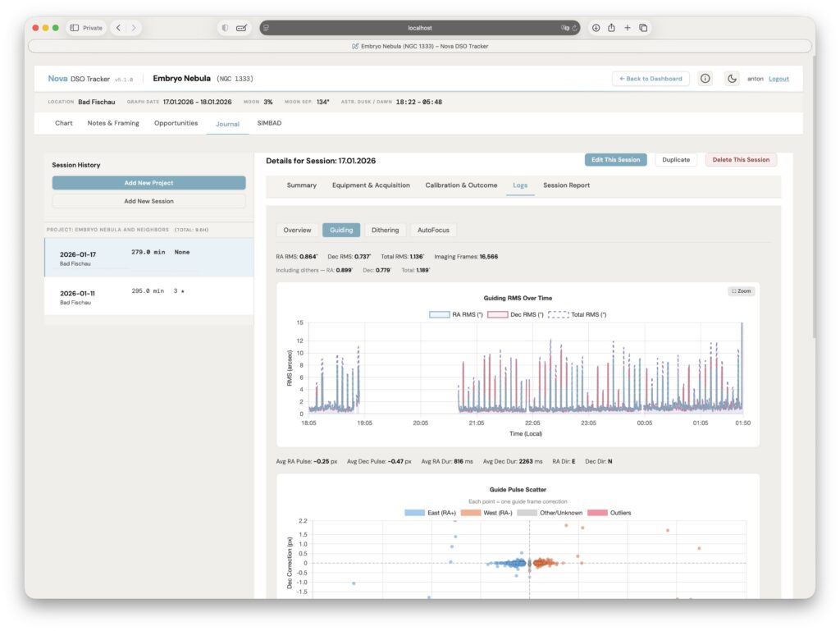Click the browser address bar showing localhost
Image resolution: width=840 pixels, height=631 pixels.
420,27
